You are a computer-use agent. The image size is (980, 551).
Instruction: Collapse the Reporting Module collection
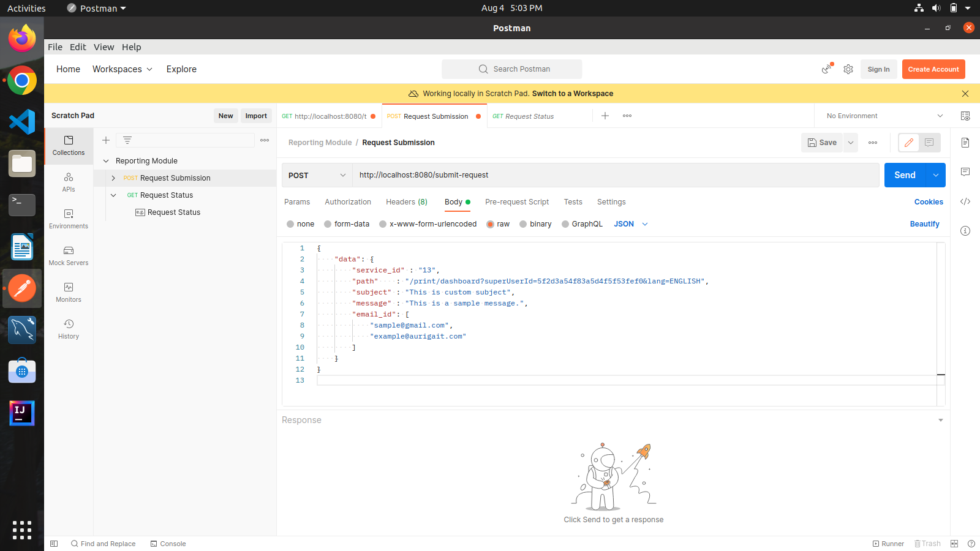[106, 161]
